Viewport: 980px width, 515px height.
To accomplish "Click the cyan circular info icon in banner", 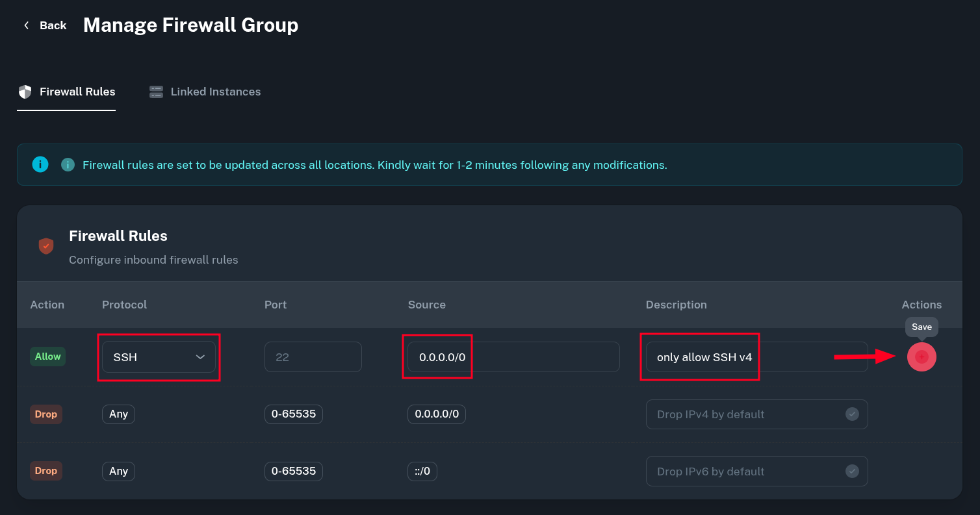I will pos(40,164).
